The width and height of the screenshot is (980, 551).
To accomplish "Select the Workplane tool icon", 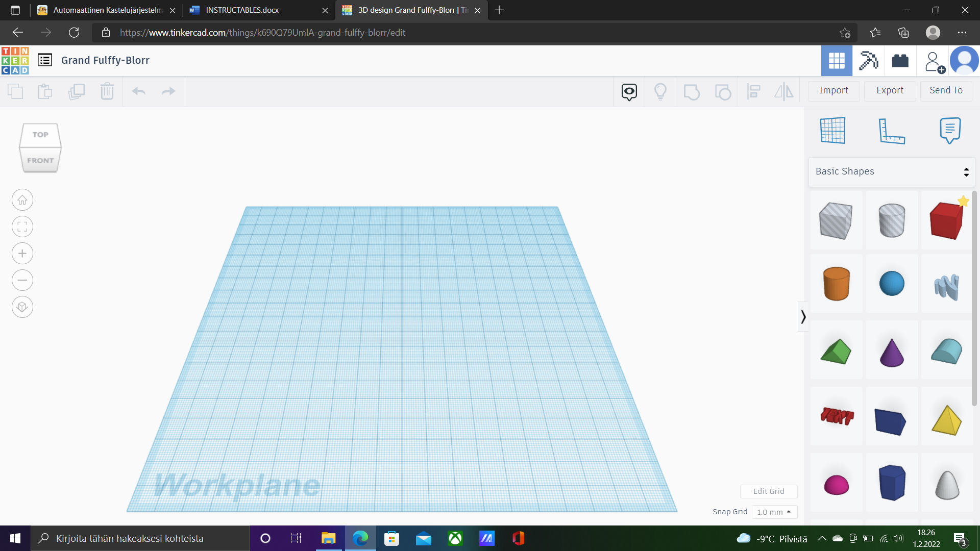I will (x=832, y=131).
